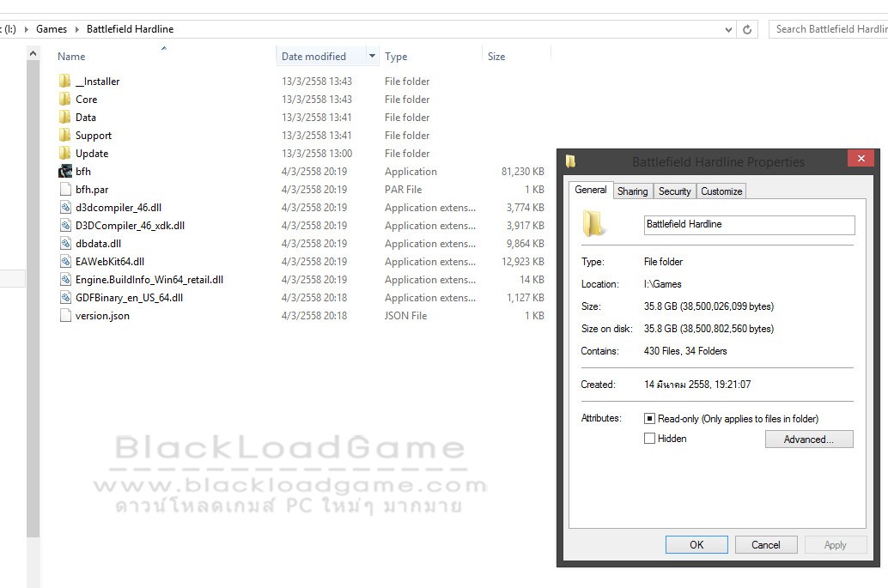Click the d3dcompiler_46.dll file icon
888x588 pixels.
(65, 207)
